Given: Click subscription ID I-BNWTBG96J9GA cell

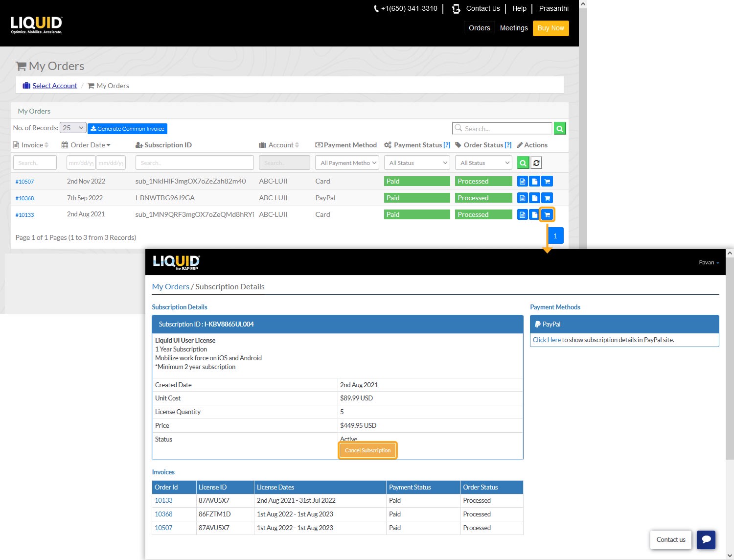Looking at the screenshot, I should click(165, 198).
